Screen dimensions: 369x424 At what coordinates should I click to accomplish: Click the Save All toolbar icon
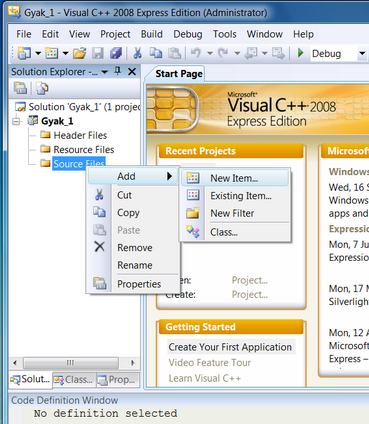click(116, 53)
